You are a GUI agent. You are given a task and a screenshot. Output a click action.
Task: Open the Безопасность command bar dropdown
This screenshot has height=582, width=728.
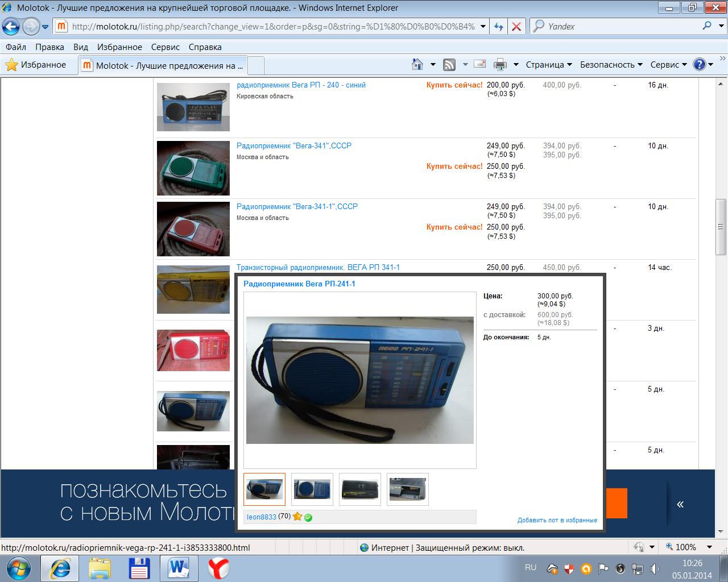pos(611,65)
